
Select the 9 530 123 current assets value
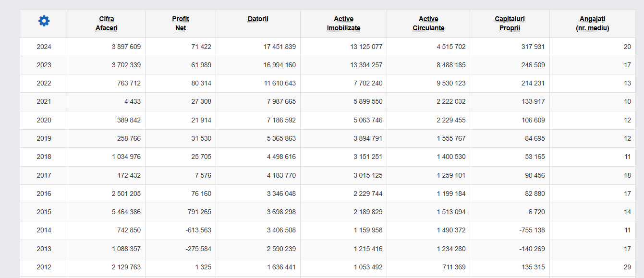click(451, 83)
